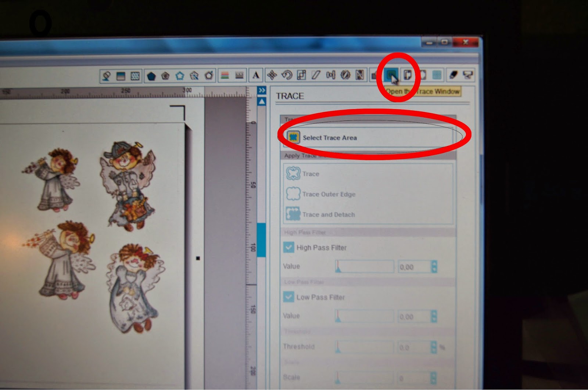Open the Fill Pattern tool
This screenshot has height=390, width=588.
tap(135, 76)
